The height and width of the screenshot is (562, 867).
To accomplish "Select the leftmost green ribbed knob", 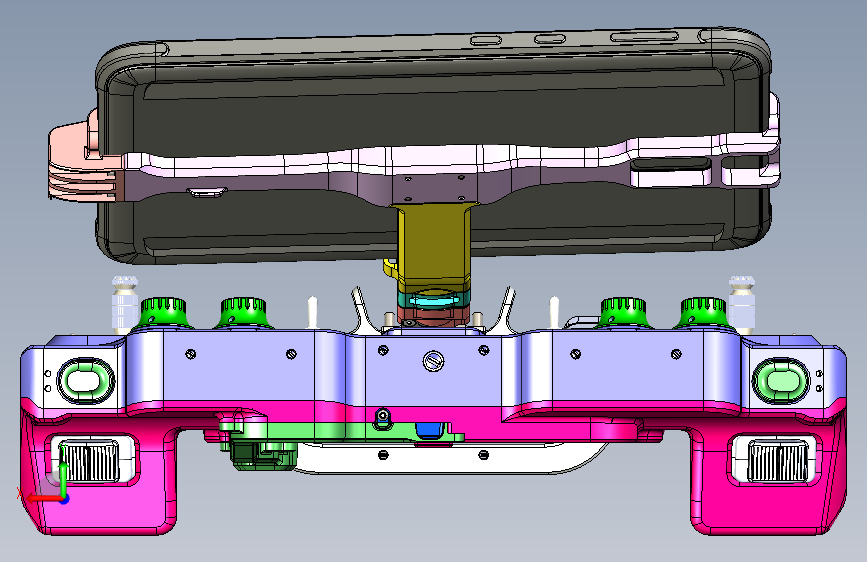I will pyautogui.click(x=164, y=313).
